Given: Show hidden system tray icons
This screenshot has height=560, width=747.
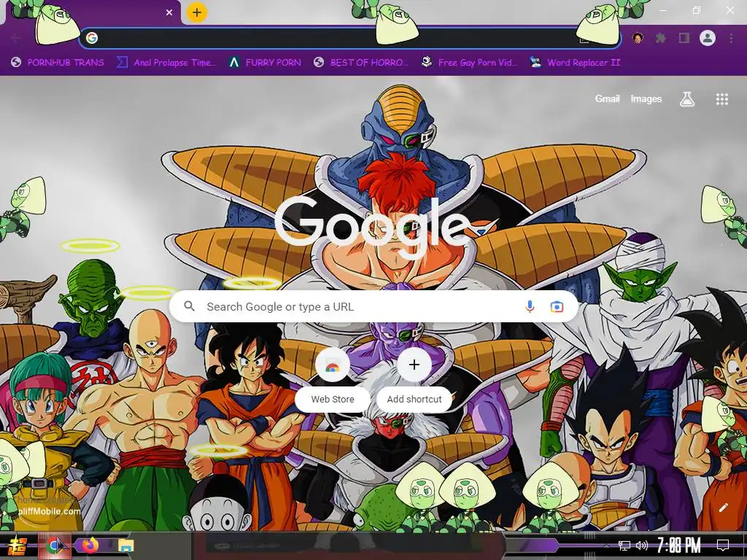Looking at the screenshot, I should coord(606,545).
